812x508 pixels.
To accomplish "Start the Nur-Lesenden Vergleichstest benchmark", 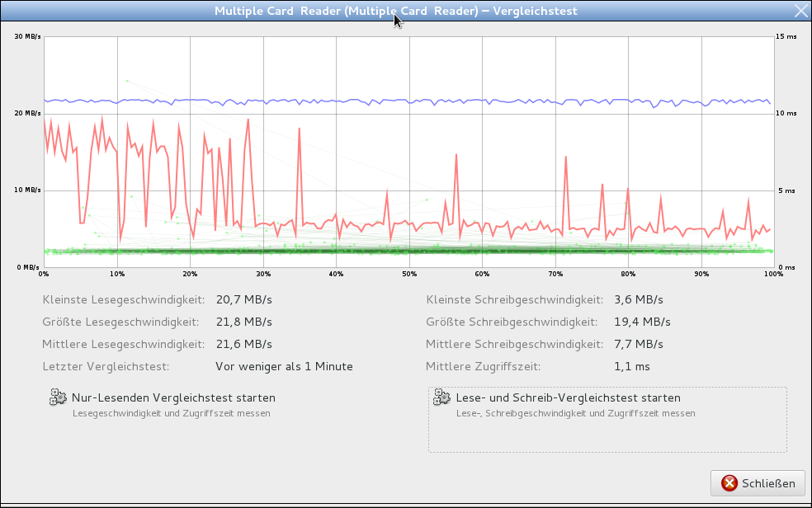I will 173,397.
